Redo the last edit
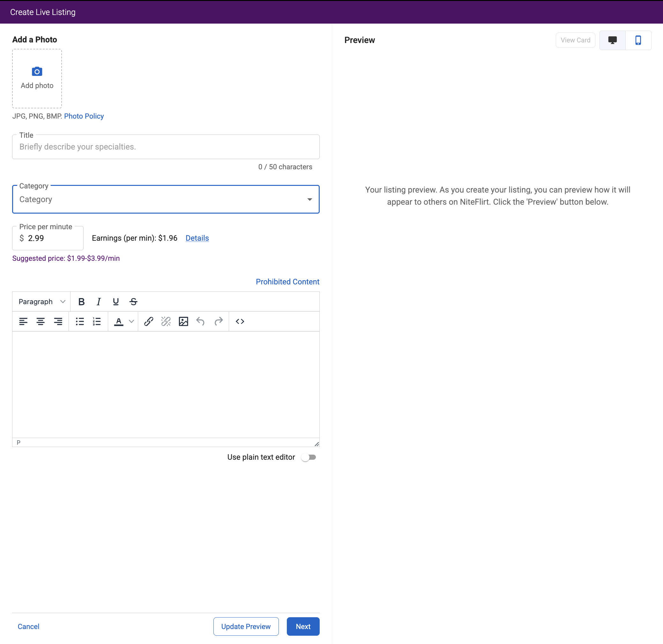The width and height of the screenshot is (663, 644). [x=219, y=321]
